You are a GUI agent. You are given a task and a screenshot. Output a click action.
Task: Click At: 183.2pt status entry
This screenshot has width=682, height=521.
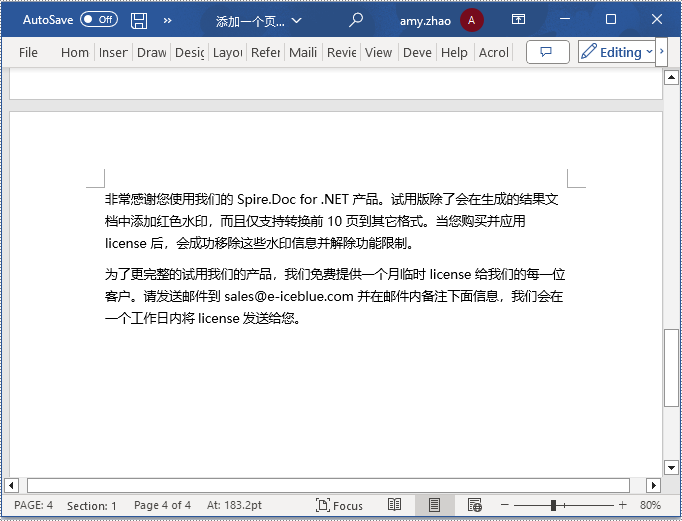[x=234, y=505]
